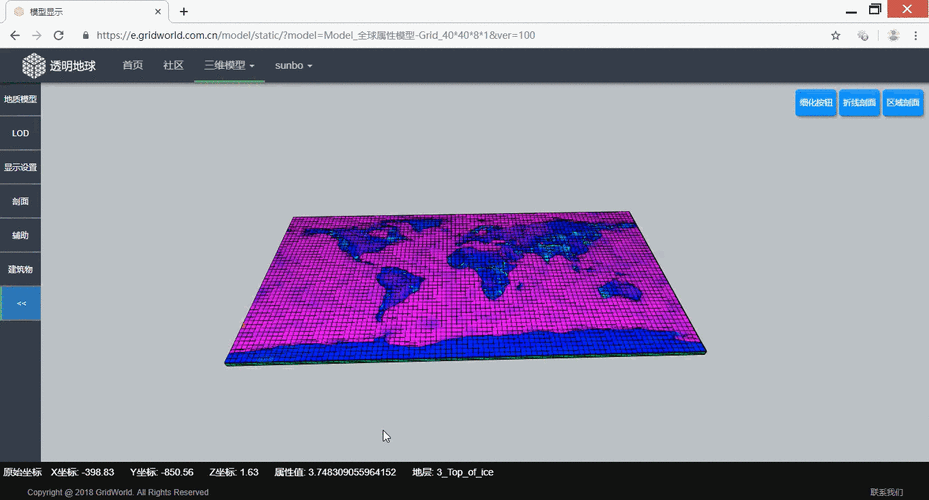Click the 区域剖面 button
929x500 pixels.
pyautogui.click(x=903, y=102)
